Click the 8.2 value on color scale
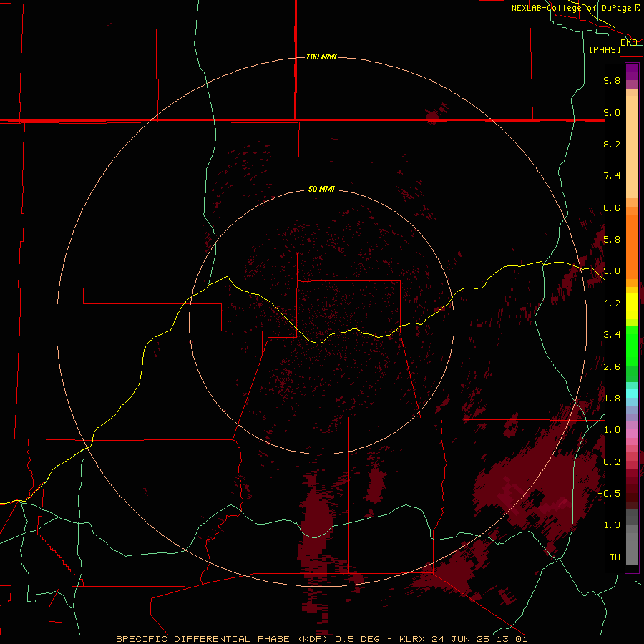Image resolution: width=644 pixels, height=644 pixels. (x=612, y=144)
